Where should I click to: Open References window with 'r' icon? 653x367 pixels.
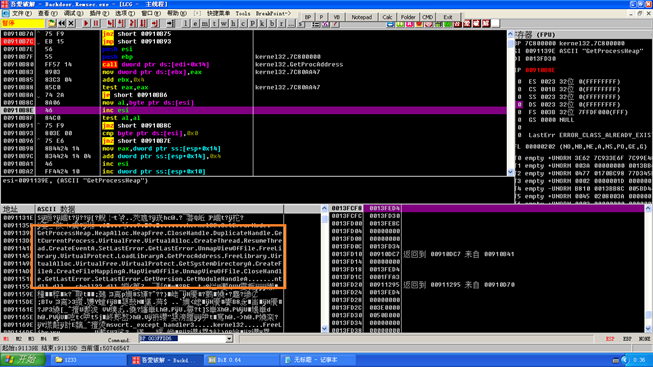coord(281,23)
